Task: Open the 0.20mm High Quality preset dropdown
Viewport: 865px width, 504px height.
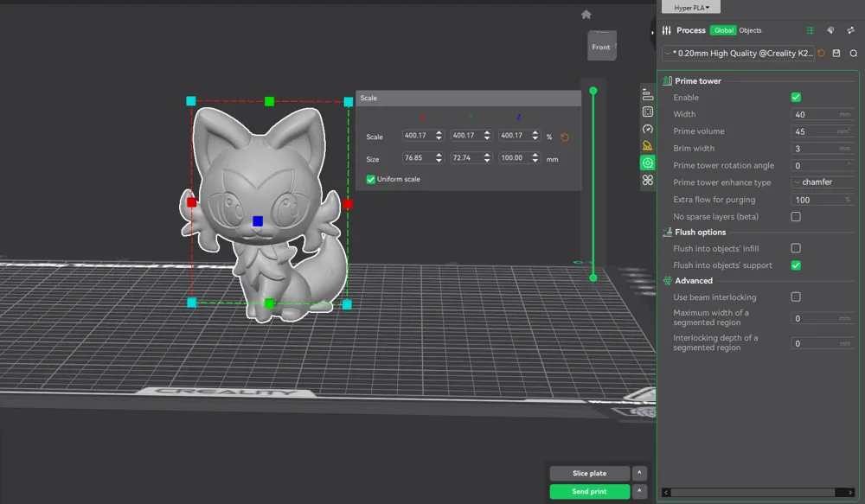Action: (738, 53)
